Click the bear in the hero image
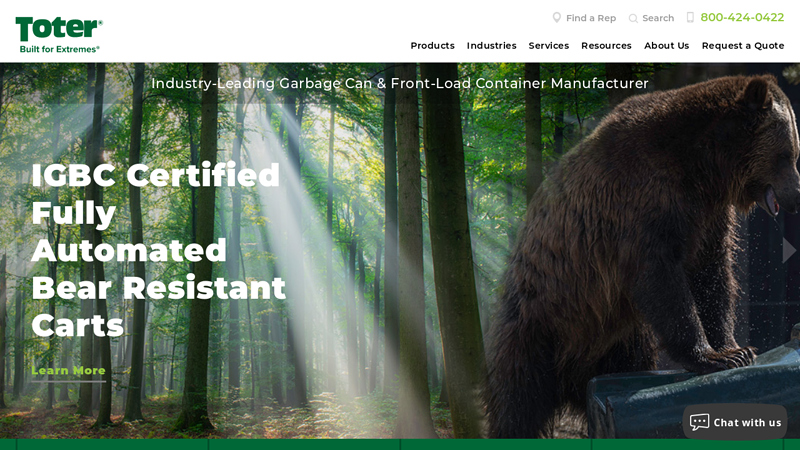 pyautogui.click(x=638, y=245)
